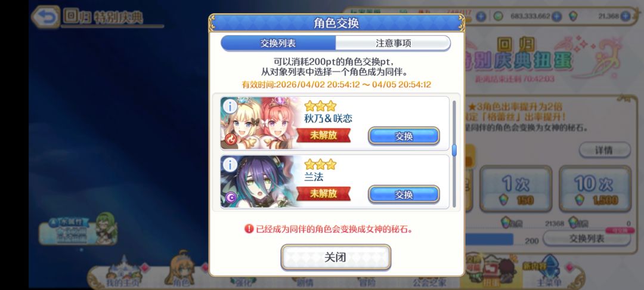Tap the back arrow icon at top left
The image size is (644, 290).
pos(46,17)
